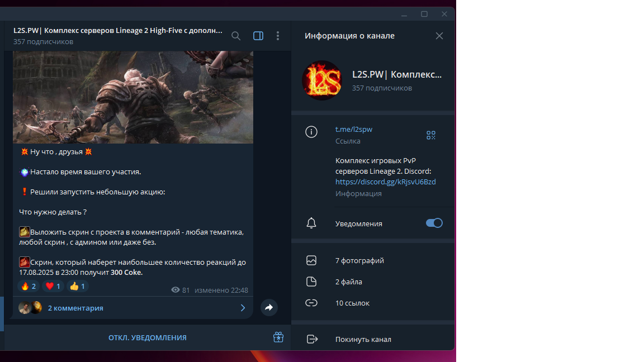Viewport: 644px width, 362px height.
Task: Click the photos icon in info panel
Action: pos(311,261)
